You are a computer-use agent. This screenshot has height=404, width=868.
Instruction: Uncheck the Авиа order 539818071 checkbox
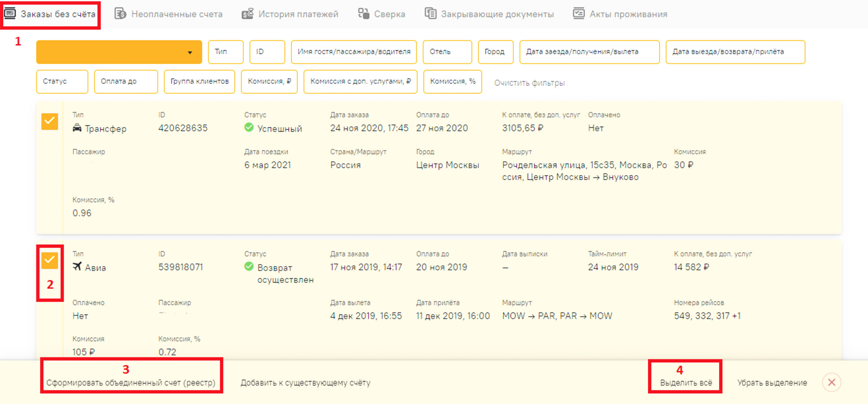click(50, 260)
